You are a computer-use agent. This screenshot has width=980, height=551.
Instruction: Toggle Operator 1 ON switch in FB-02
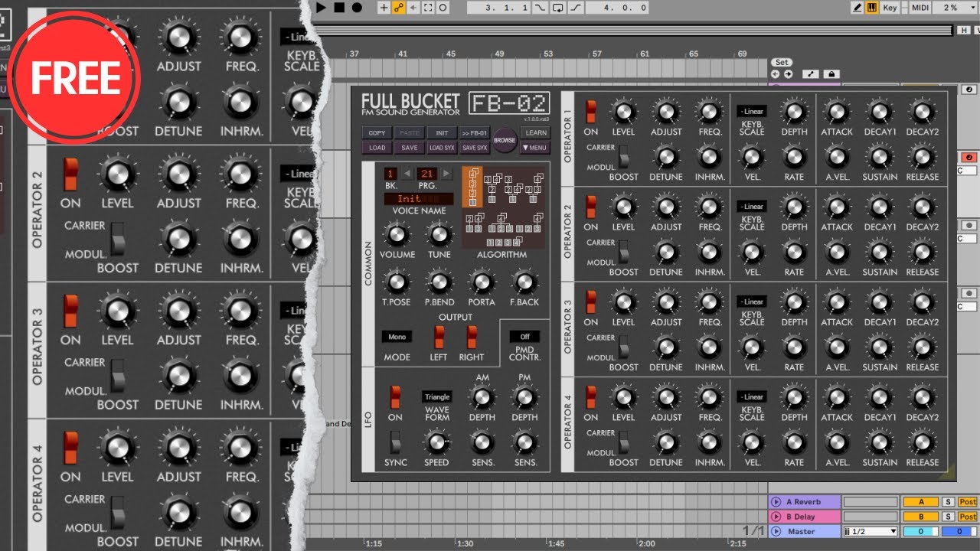pyautogui.click(x=591, y=112)
